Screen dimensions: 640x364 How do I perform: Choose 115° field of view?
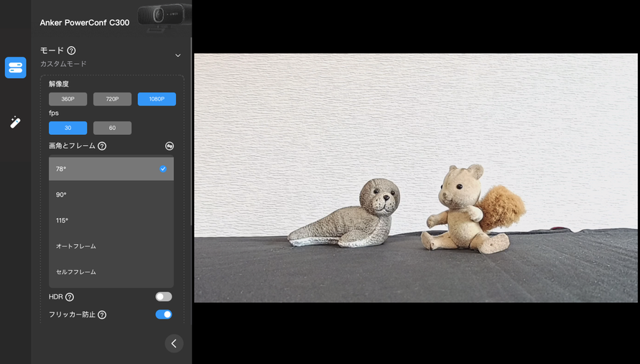click(x=111, y=220)
